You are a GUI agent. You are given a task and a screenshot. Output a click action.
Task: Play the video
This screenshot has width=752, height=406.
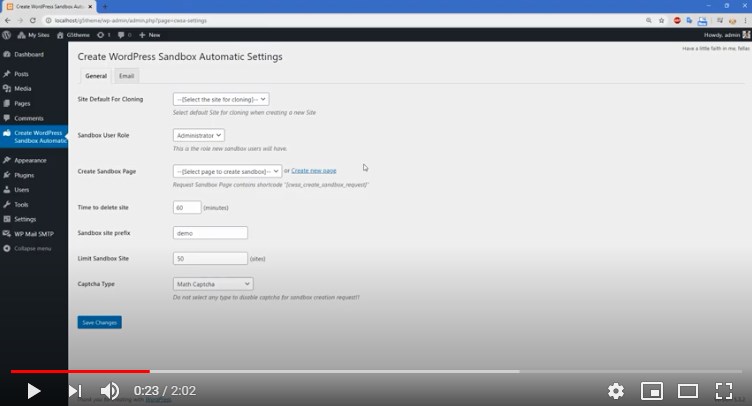coord(34,391)
